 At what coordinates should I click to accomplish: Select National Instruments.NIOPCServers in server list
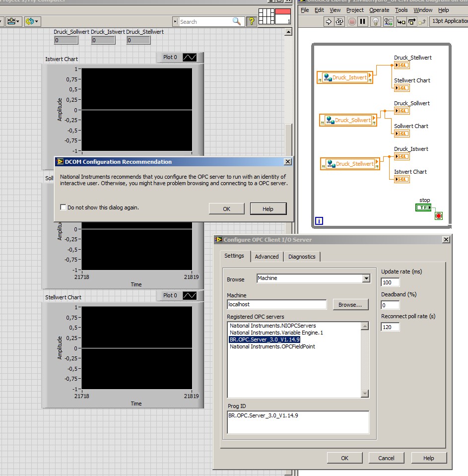[x=272, y=326]
